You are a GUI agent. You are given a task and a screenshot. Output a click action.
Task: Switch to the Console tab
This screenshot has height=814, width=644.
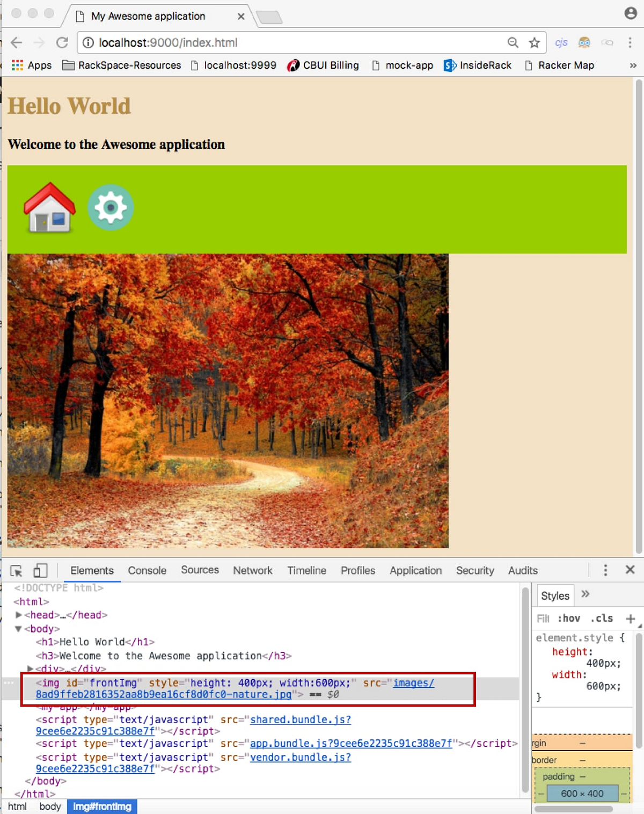(x=147, y=570)
